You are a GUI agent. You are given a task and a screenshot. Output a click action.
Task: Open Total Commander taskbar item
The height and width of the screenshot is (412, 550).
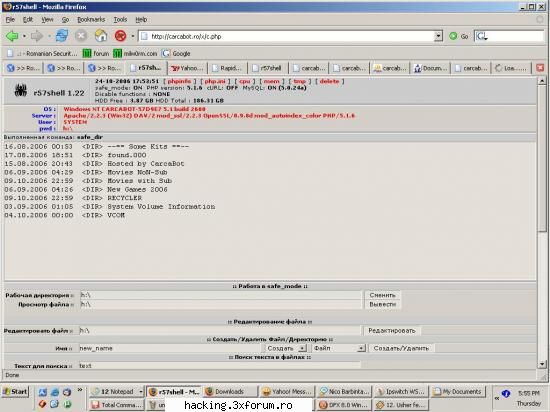(117, 405)
